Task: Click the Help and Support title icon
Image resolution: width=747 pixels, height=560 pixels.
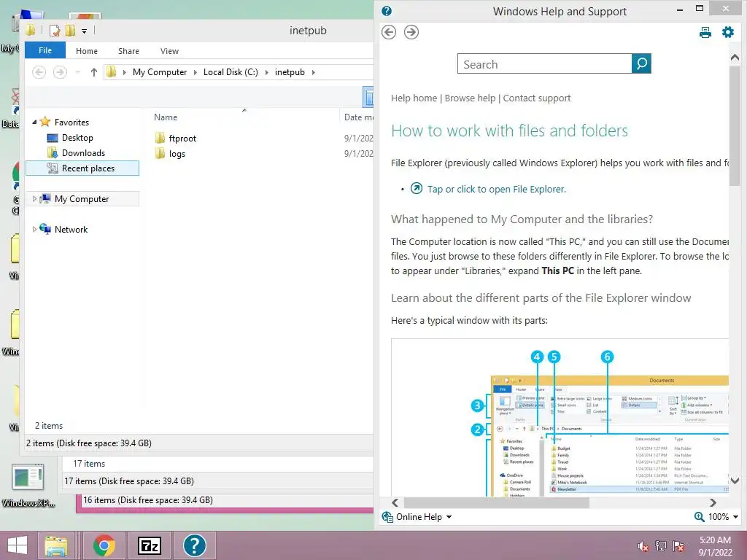Action: (387, 11)
